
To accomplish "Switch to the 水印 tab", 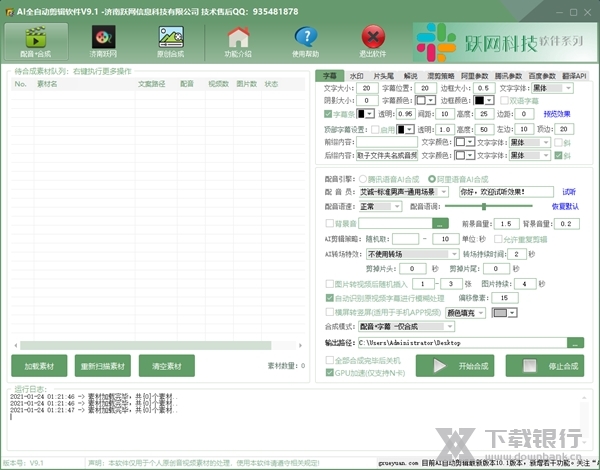I will (x=356, y=76).
